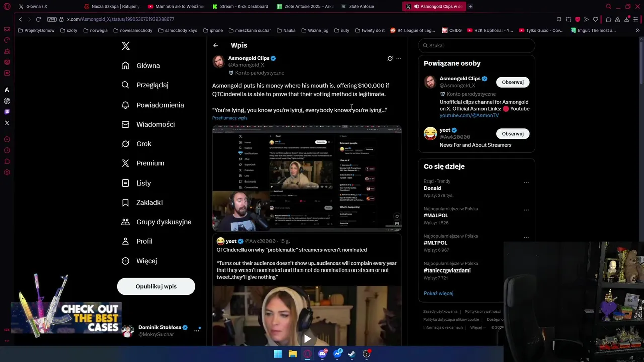Open Główna home feed
This screenshot has width=644, height=362.
point(141,66)
